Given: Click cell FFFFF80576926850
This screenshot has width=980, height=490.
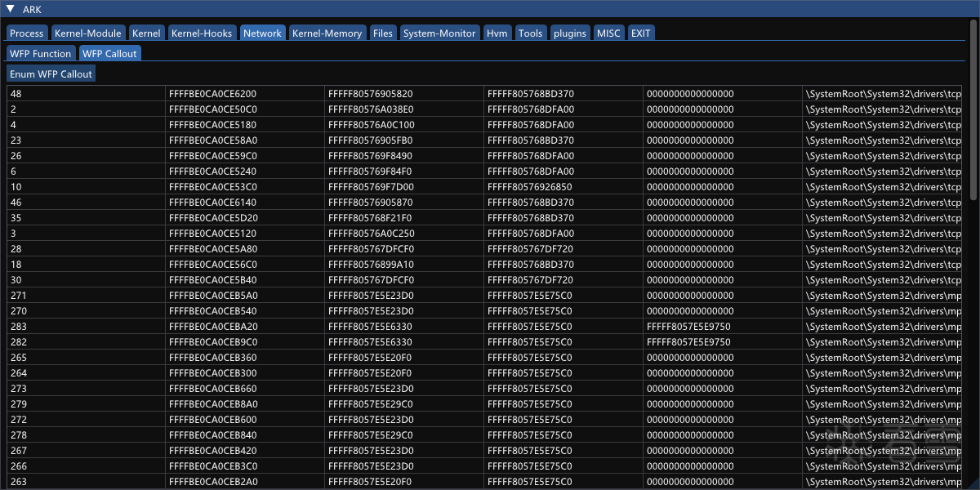Looking at the screenshot, I should pyautogui.click(x=563, y=187).
